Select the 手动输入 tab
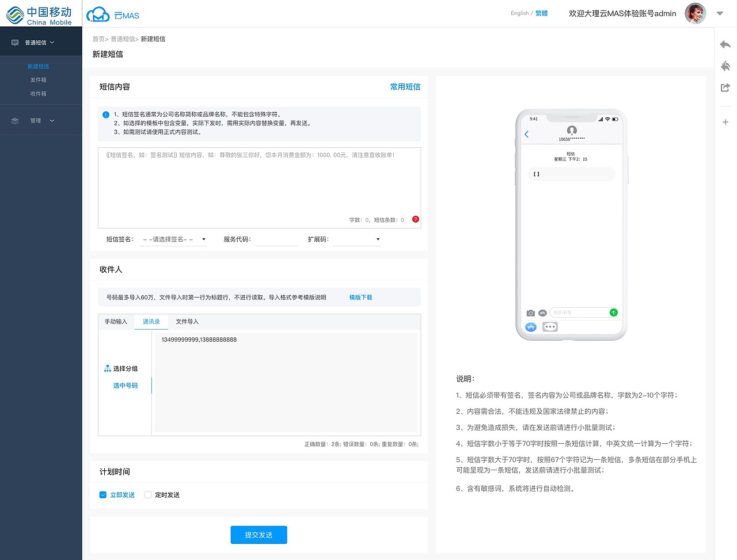This screenshot has width=737, height=560. click(x=116, y=322)
